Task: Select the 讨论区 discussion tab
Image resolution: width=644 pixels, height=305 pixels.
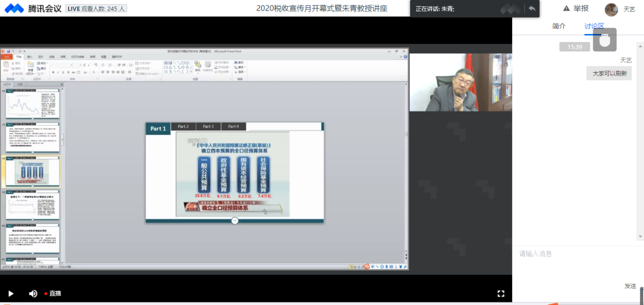Action: pos(594,26)
